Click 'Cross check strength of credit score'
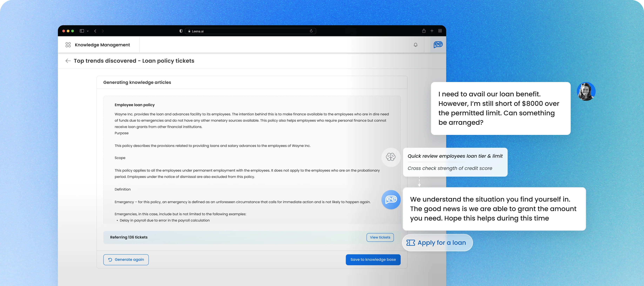 (x=450, y=168)
